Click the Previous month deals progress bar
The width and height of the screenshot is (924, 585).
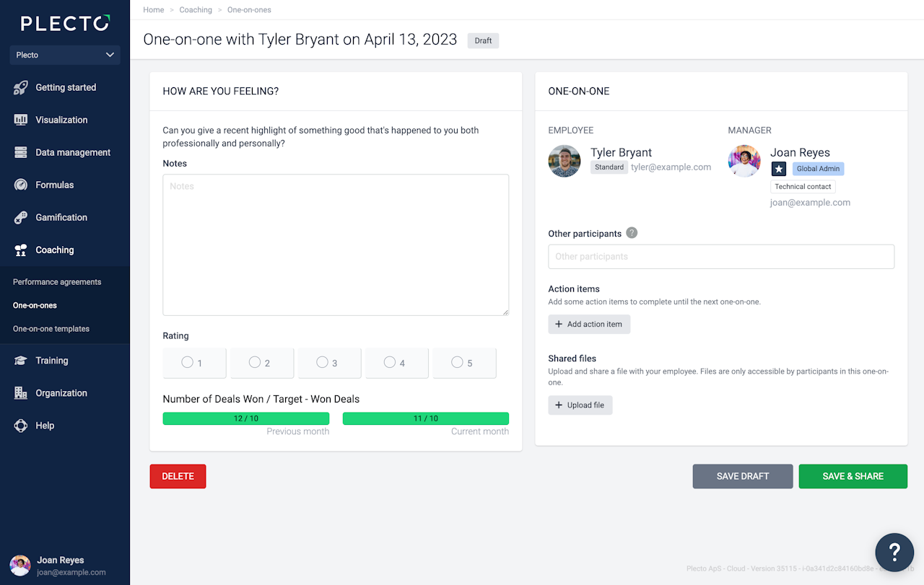click(x=245, y=418)
